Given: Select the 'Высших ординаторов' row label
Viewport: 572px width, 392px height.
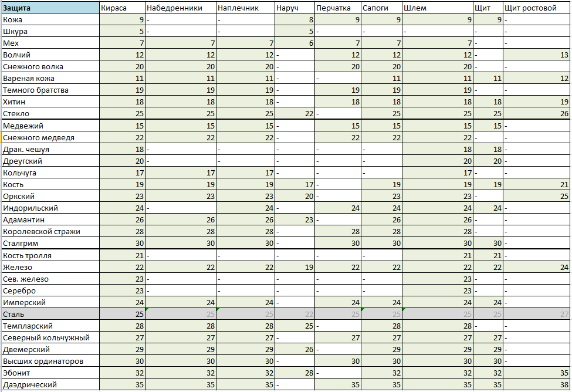Looking at the screenshot, I should point(50,361).
